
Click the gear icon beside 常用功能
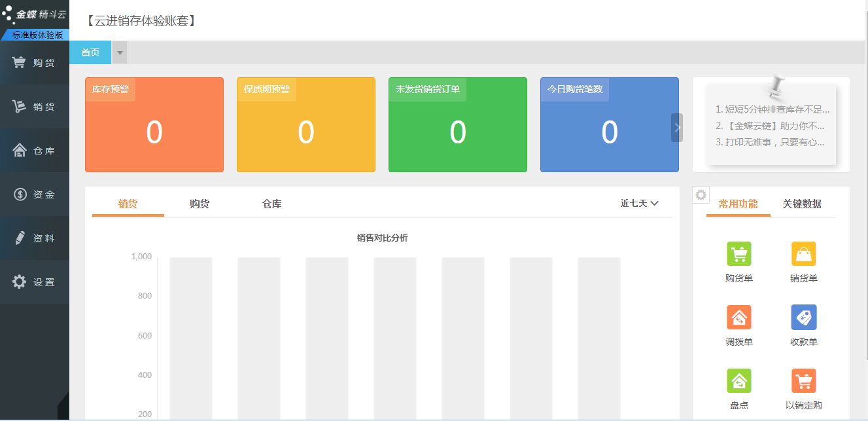701,195
